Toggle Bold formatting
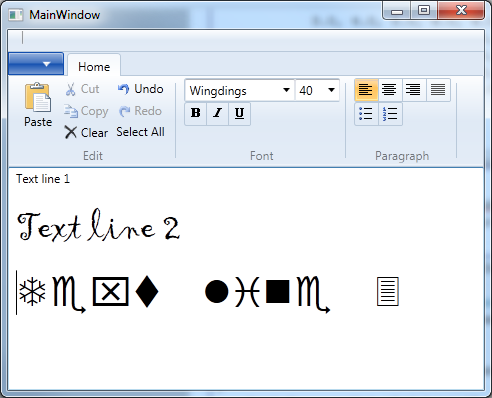Viewport: 492px width, 398px height. [196, 113]
